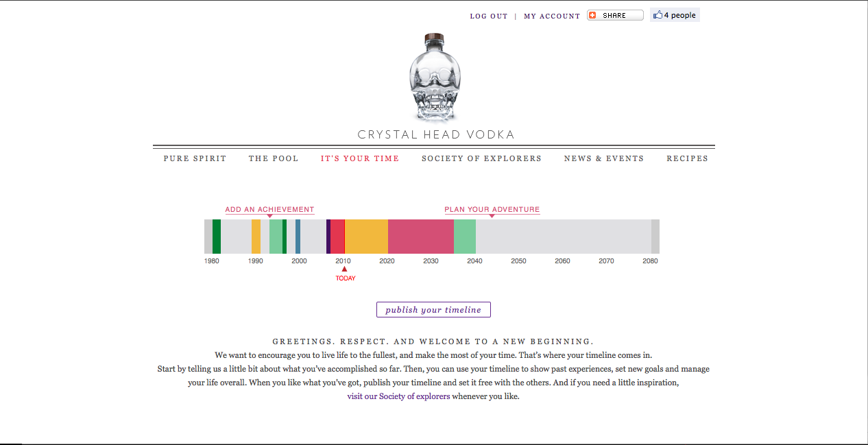The width and height of the screenshot is (868, 445).
Task: Select the dark green timeline segment near 1980
Action: tap(217, 237)
